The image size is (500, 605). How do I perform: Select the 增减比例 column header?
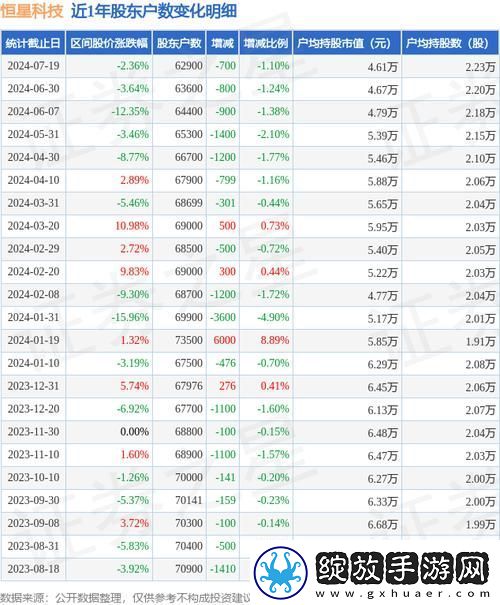click(x=266, y=43)
